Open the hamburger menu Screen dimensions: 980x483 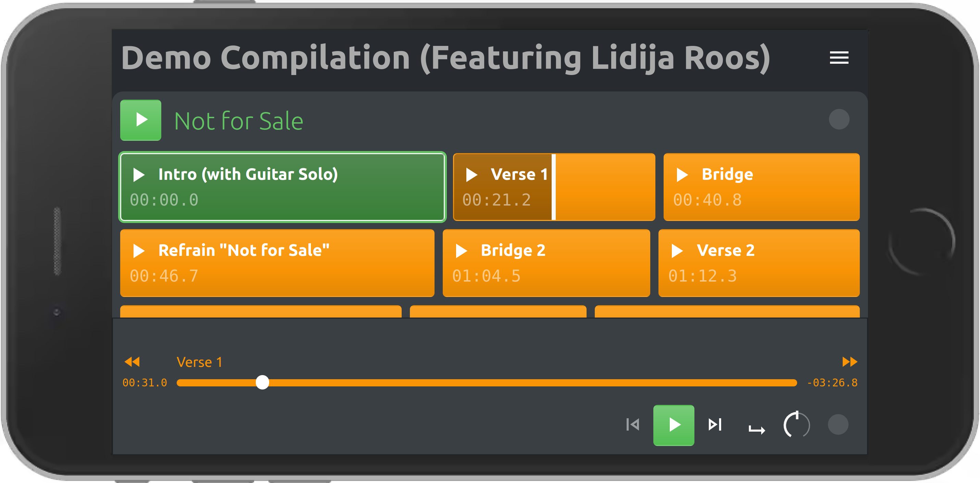[x=839, y=58]
